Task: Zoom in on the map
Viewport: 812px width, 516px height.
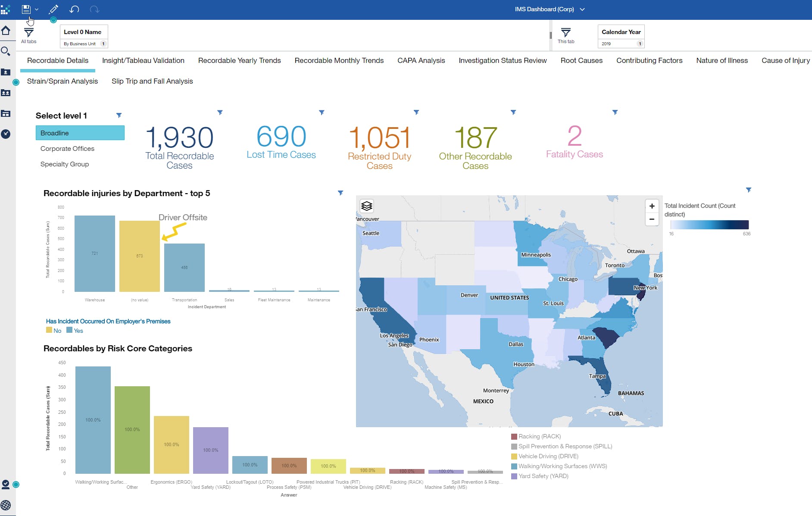Action: (652, 206)
